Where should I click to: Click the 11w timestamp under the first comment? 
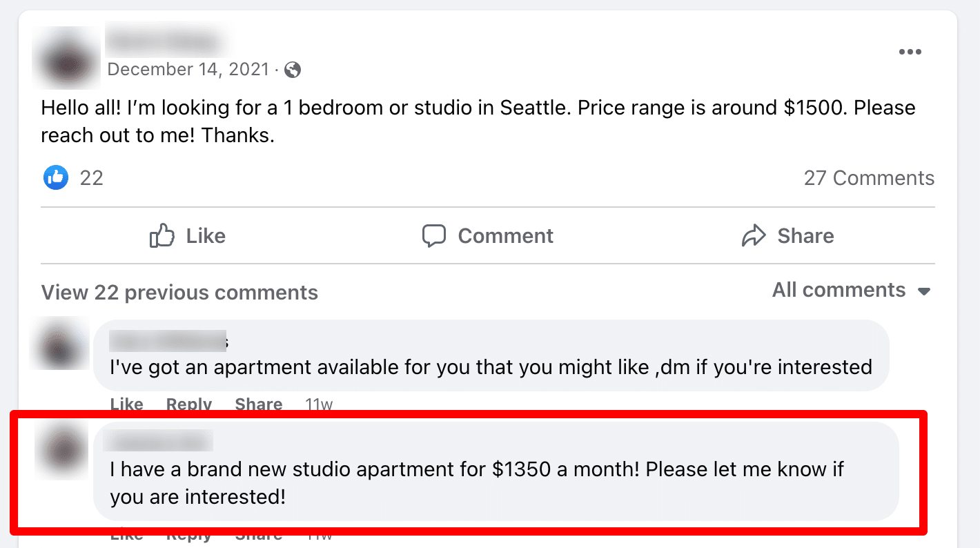[318, 404]
